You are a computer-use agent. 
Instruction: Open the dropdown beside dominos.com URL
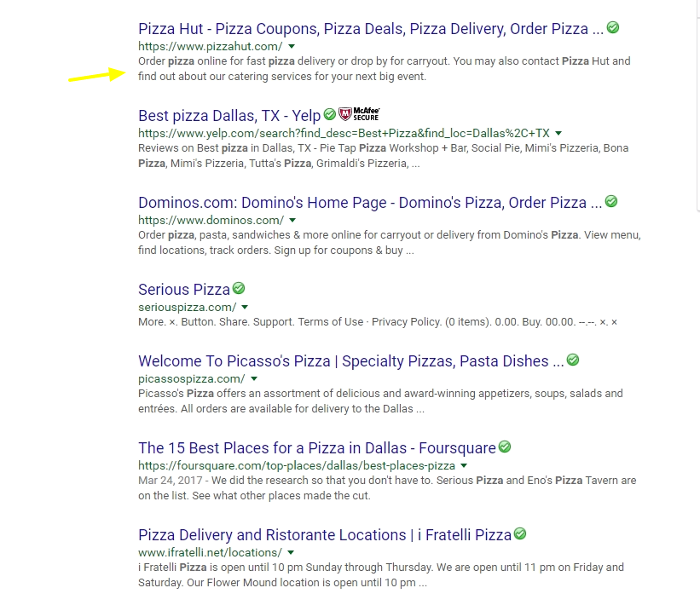pyautogui.click(x=291, y=220)
